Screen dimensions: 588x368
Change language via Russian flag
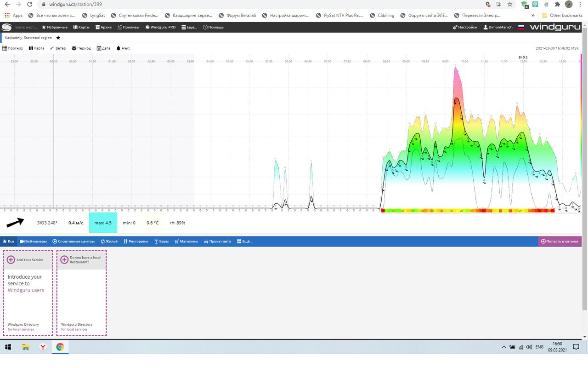pyautogui.click(x=521, y=27)
